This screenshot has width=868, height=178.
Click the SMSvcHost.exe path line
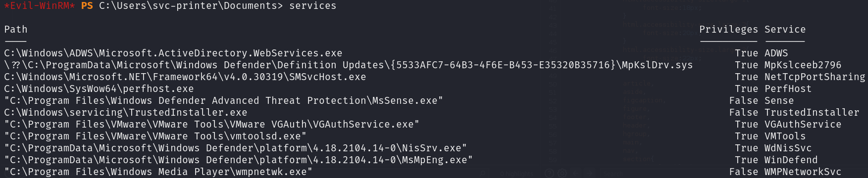tap(185, 77)
